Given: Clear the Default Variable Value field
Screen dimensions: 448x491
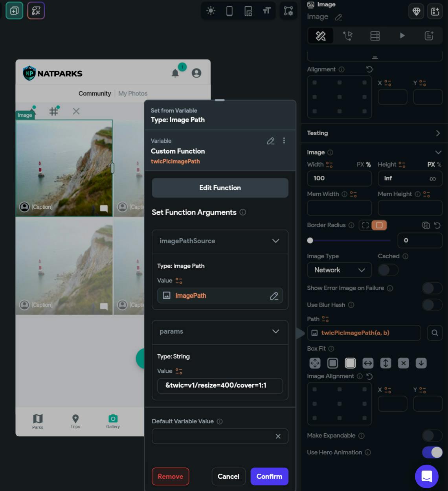Looking at the screenshot, I should click(278, 436).
